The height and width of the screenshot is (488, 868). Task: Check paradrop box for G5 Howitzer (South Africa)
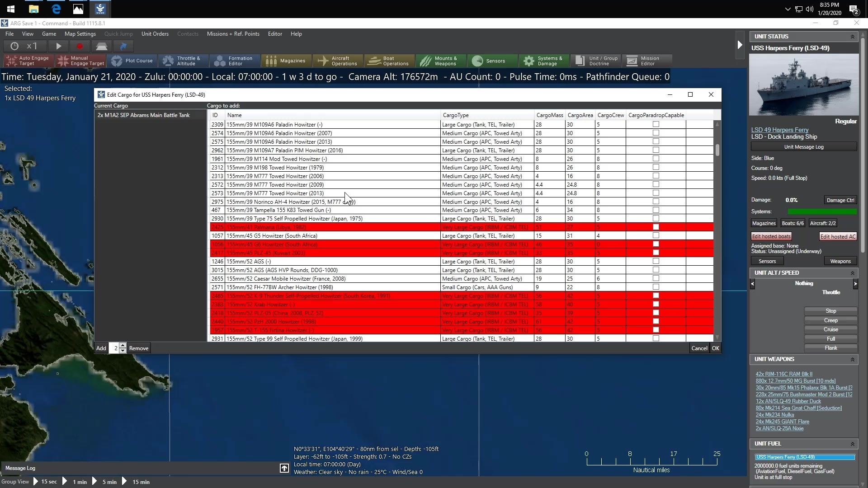[x=656, y=235]
